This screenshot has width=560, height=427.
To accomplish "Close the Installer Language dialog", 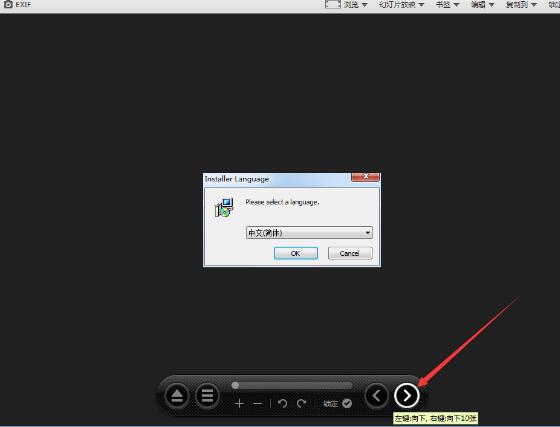I will click(365, 177).
